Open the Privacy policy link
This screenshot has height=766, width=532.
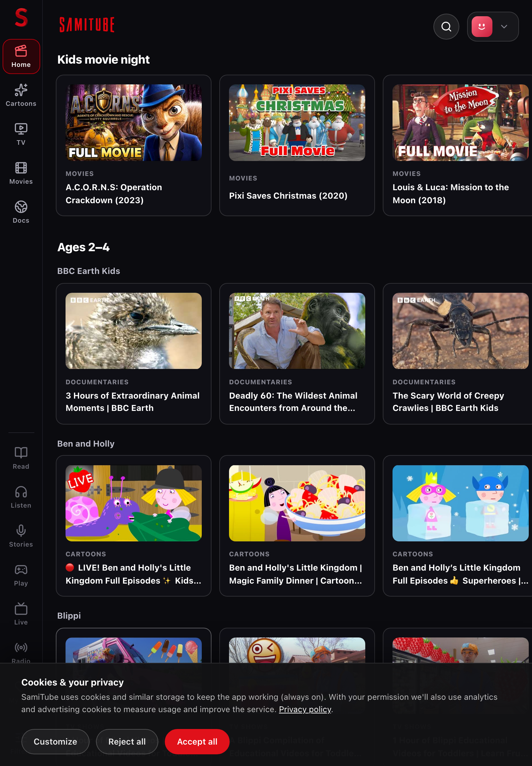[305, 709]
